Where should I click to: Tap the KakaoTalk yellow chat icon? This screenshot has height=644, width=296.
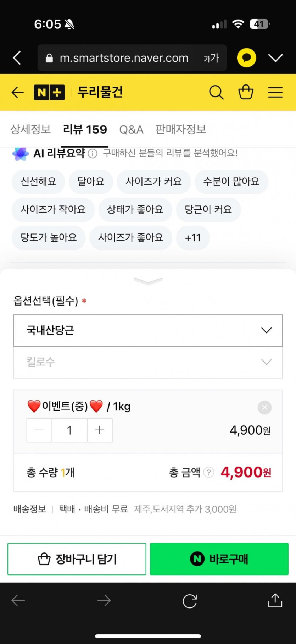[x=246, y=58]
